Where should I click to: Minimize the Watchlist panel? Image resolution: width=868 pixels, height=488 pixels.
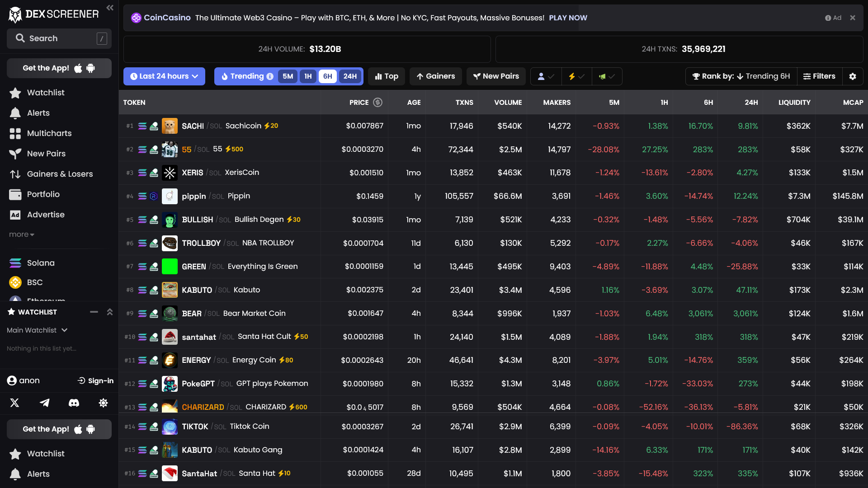point(94,312)
